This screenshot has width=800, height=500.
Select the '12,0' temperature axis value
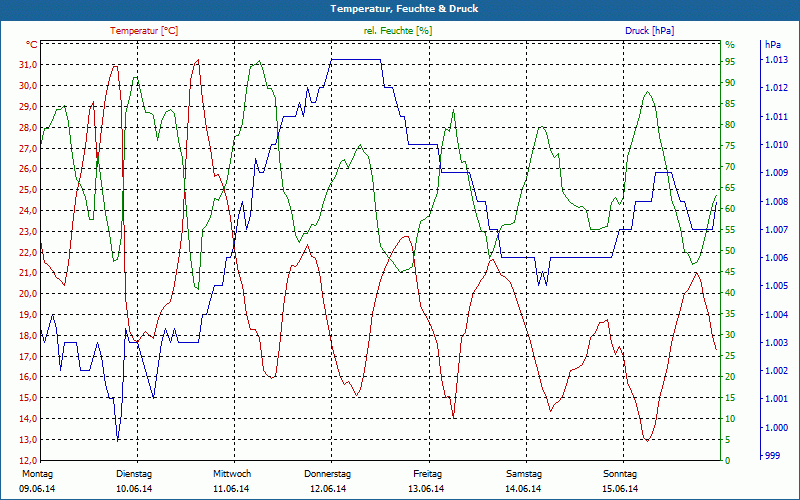pyautogui.click(x=28, y=461)
